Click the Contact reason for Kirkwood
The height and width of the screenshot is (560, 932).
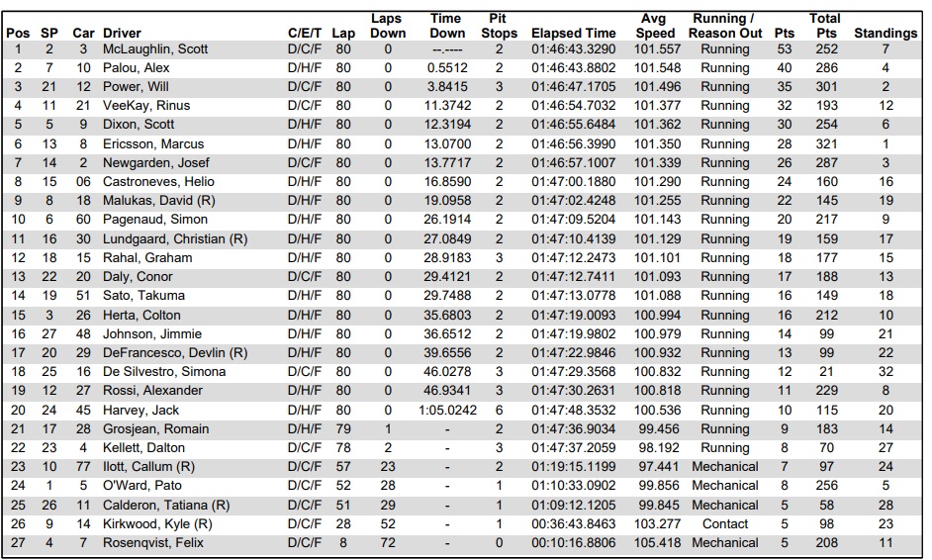click(725, 523)
